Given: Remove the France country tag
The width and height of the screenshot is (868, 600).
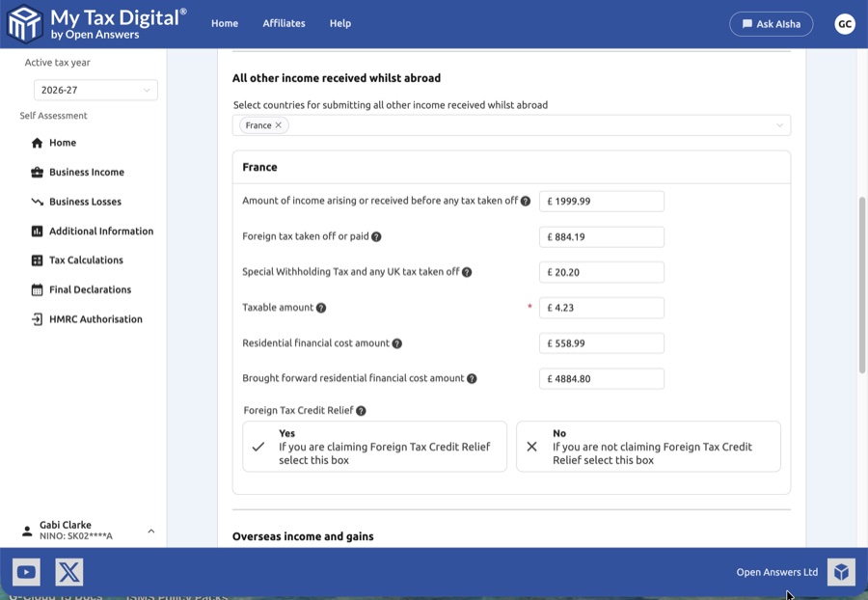Looking at the screenshot, I should click(x=279, y=125).
